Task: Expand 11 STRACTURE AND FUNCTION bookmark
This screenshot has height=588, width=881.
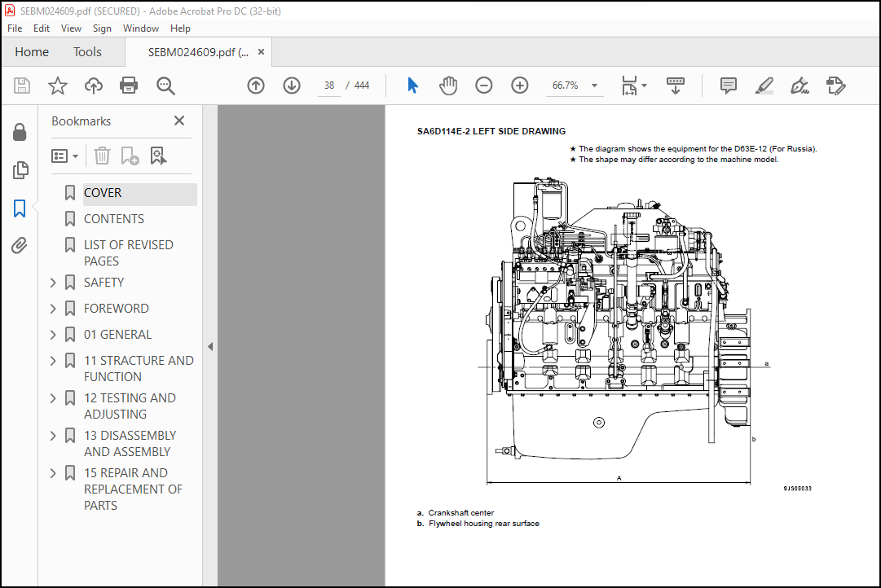Action: click(x=53, y=361)
